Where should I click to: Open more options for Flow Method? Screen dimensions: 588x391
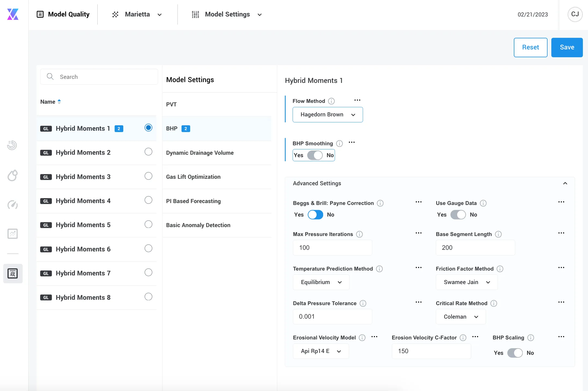click(x=357, y=100)
